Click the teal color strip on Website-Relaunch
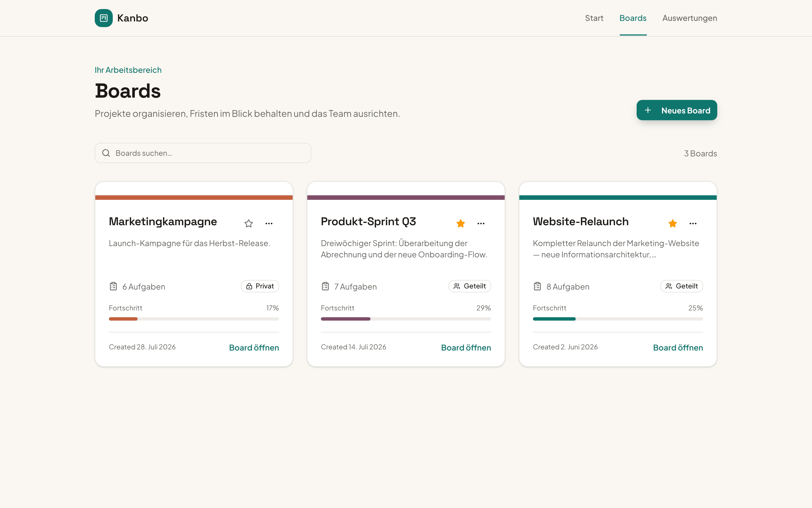812x508 pixels. [x=618, y=198]
